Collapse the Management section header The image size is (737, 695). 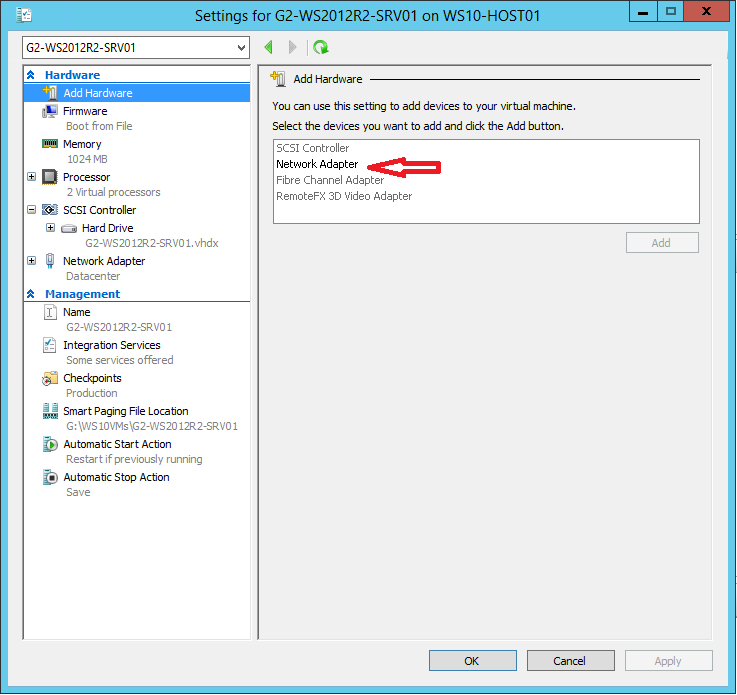[31, 294]
